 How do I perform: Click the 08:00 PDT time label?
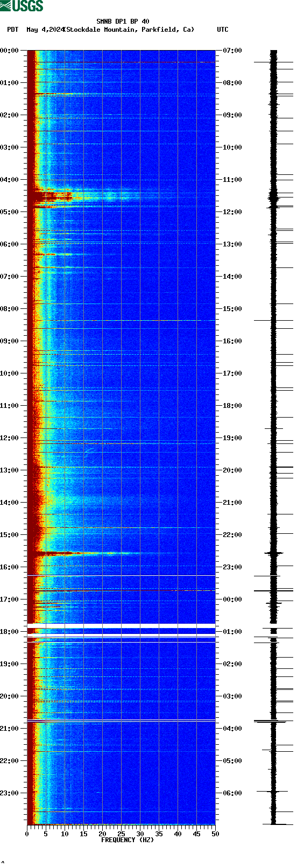[x=10, y=309]
